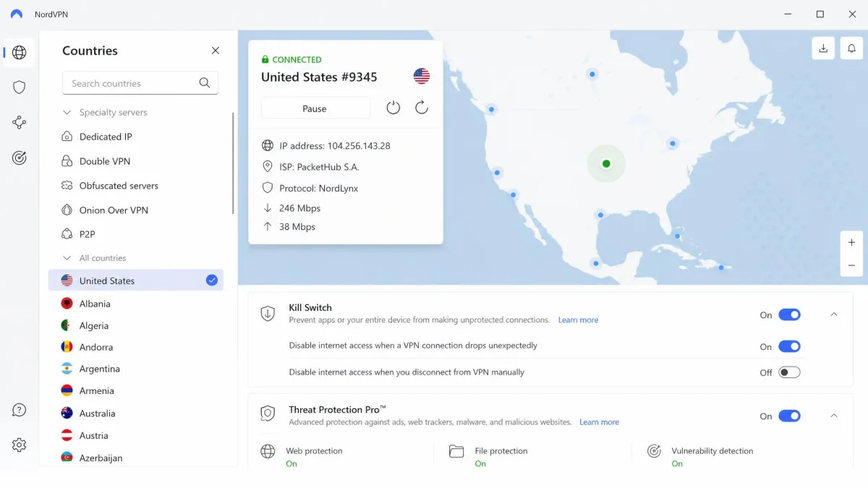Click the green connected server dot on map
Screen dimensions: 868x488
point(606,163)
